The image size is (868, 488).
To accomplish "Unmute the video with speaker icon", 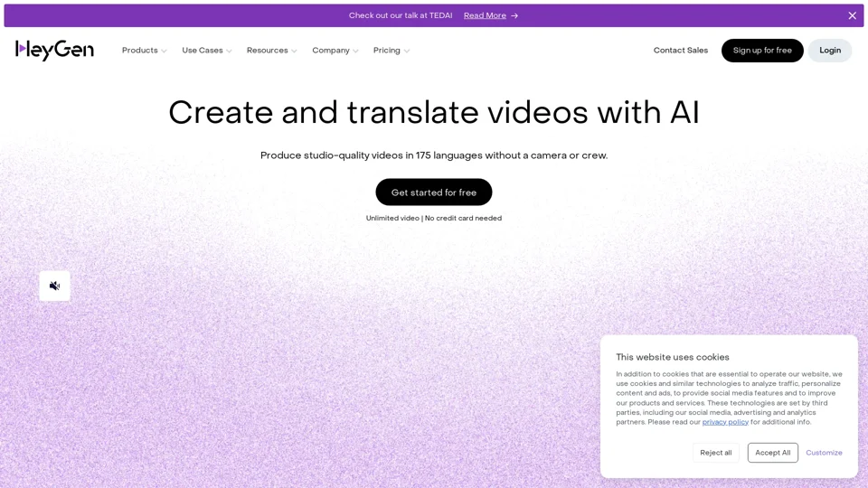I will tap(54, 286).
